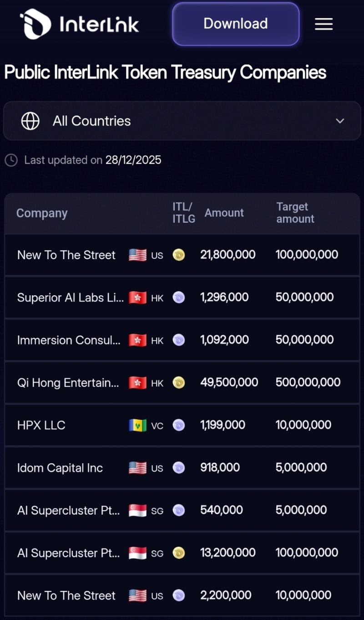Click the Amount column header
Viewport: 364px width, 620px height.
click(224, 213)
